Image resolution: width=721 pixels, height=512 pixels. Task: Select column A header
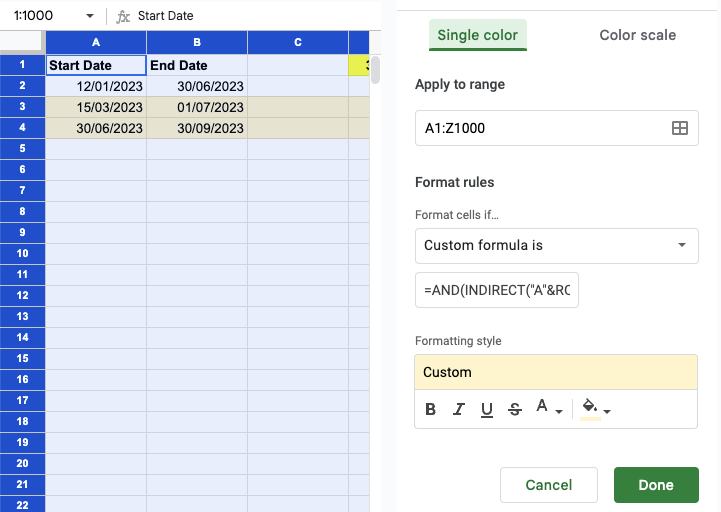[x=96, y=42]
